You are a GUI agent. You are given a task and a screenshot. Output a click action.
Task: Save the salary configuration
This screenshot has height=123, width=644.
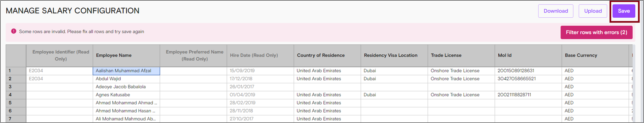point(623,11)
